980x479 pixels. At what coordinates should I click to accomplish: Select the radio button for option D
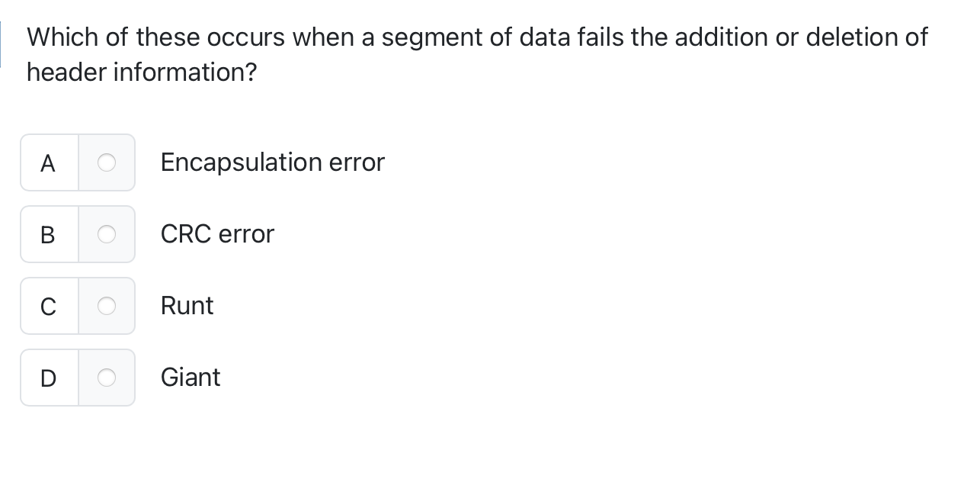point(107,378)
